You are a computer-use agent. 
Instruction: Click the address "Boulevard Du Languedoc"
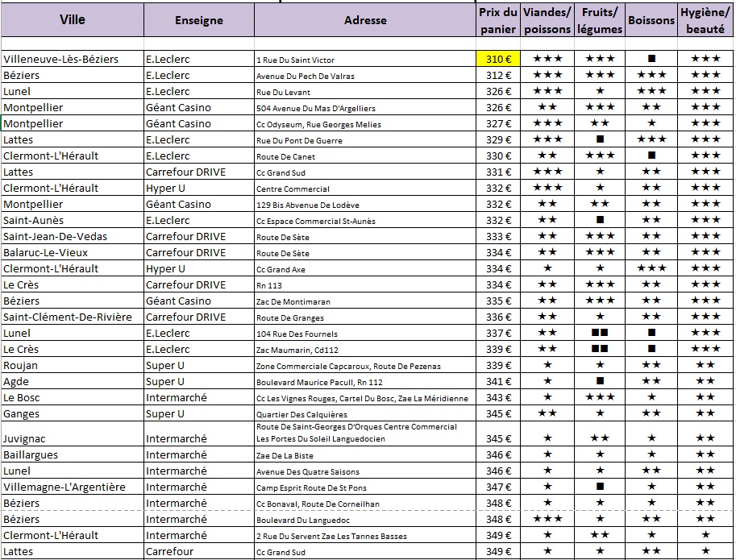tap(303, 521)
